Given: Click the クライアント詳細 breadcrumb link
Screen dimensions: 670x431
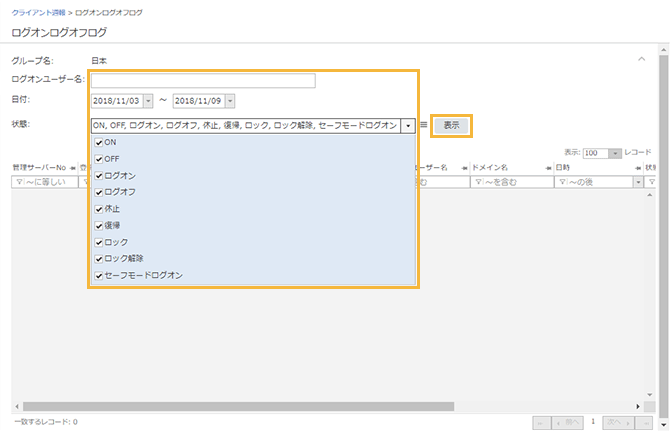Looking at the screenshot, I should coord(38,12).
